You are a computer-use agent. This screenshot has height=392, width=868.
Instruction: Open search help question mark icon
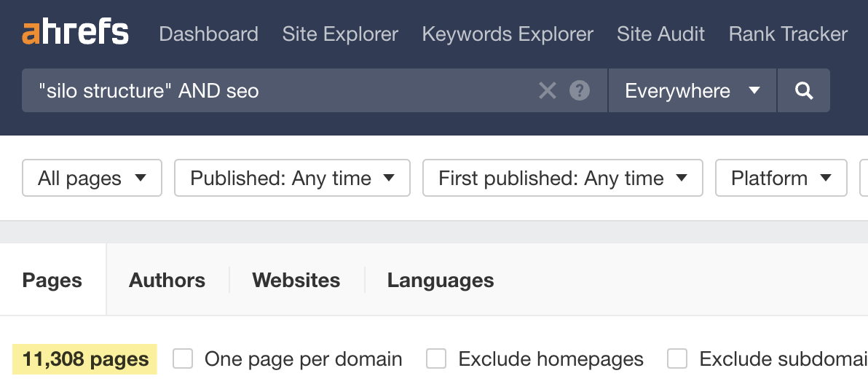click(x=580, y=90)
